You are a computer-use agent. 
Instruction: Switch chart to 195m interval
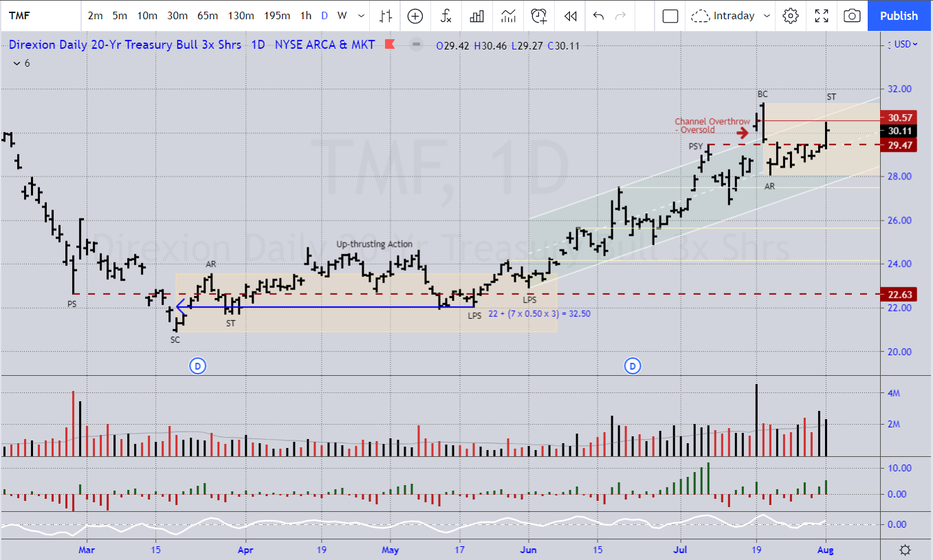coord(277,16)
